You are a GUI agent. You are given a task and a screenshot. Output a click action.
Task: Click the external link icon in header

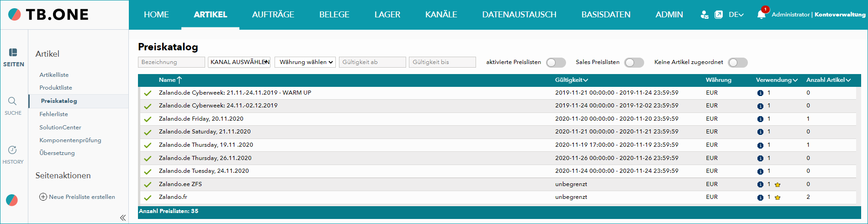(x=719, y=15)
